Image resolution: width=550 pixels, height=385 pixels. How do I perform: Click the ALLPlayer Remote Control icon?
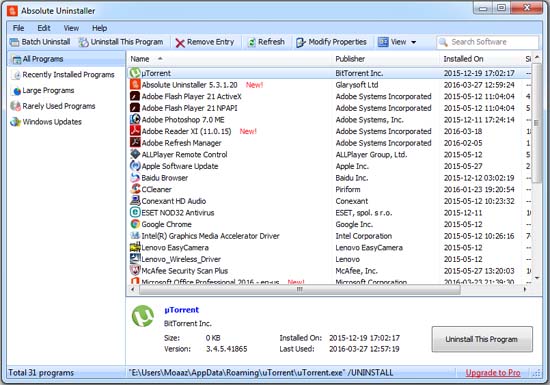click(x=135, y=154)
